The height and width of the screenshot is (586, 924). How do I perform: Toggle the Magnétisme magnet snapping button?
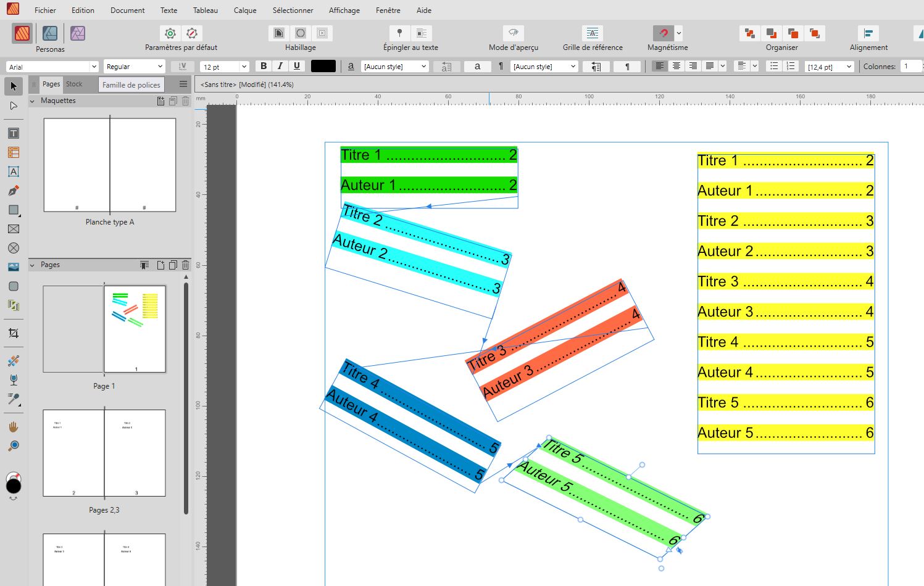664,33
